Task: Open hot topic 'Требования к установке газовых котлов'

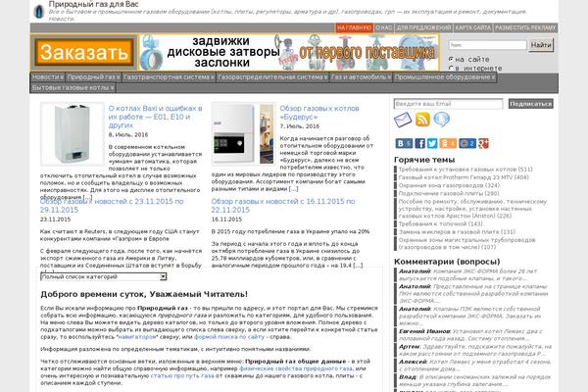Action: [465, 170]
